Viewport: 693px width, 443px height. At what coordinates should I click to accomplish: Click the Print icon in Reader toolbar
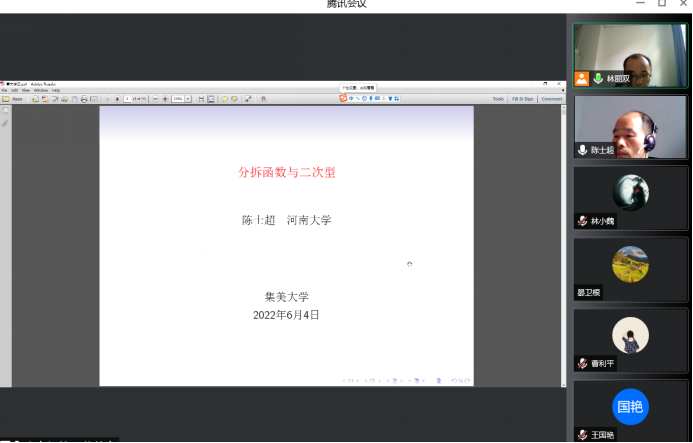(83, 99)
